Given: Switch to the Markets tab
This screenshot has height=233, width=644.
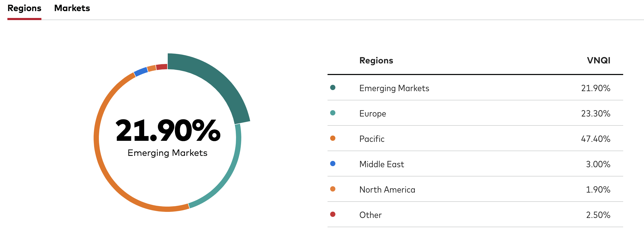Looking at the screenshot, I should [x=72, y=8].
